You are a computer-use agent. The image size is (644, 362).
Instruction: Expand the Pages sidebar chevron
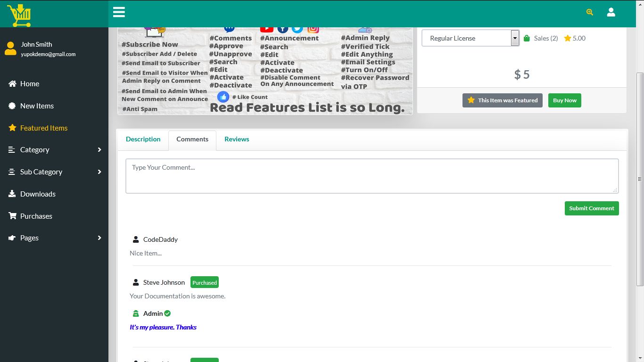(99, 238)
